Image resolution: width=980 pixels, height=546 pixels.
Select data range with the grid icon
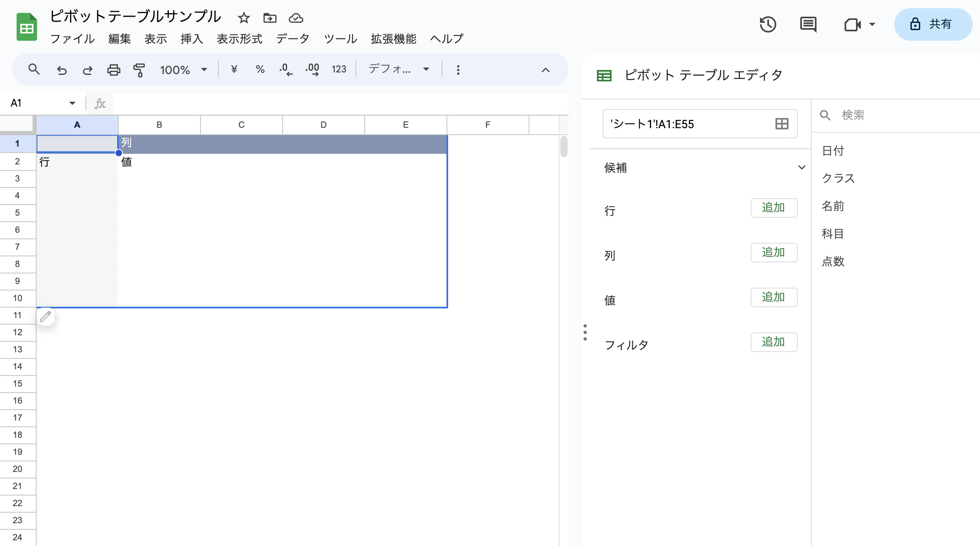point(781,124)
